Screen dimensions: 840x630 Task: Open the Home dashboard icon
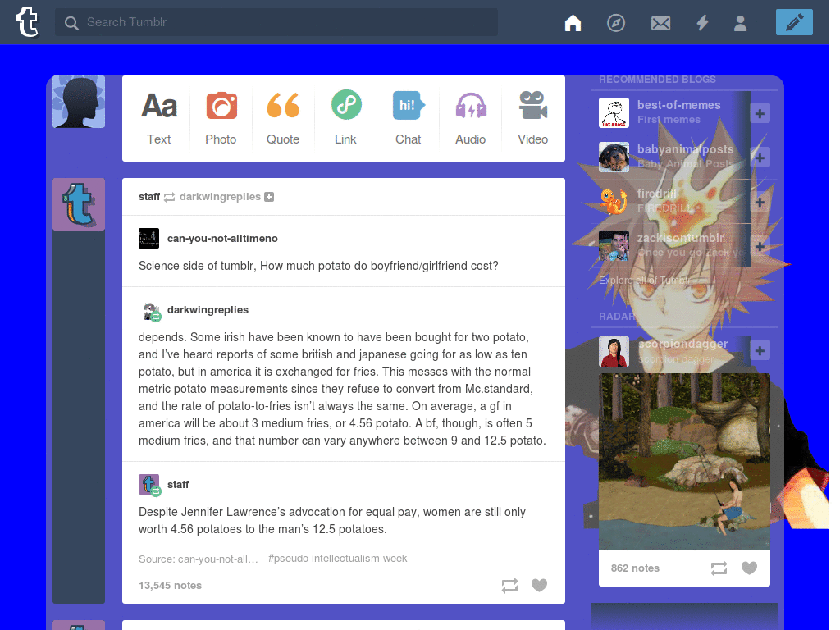(x=573, y=22)
